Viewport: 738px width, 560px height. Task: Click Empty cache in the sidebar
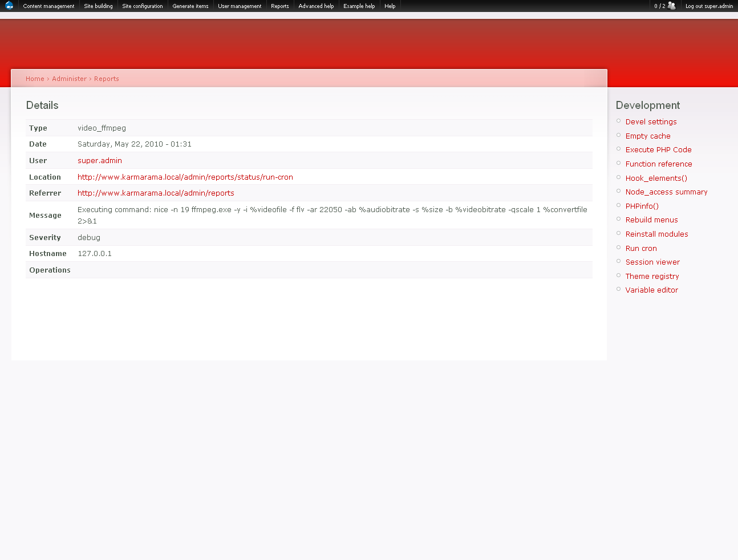click(x=648, y=136)
